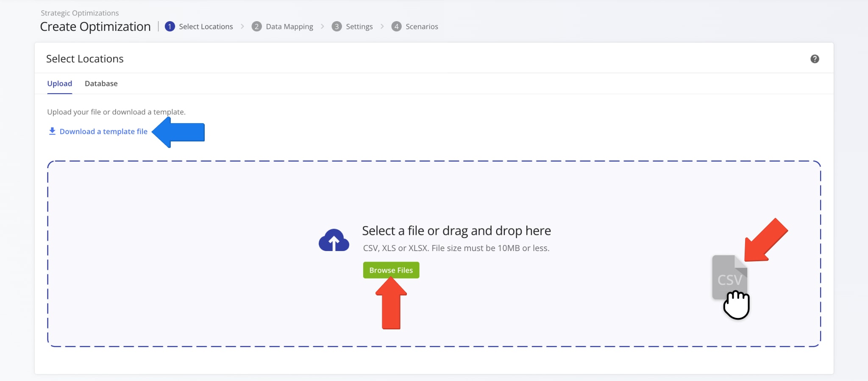Click the Strategic Optimizations breadcrumb text
This screenshot has height=381, width=868.
[x=79, y=13]
